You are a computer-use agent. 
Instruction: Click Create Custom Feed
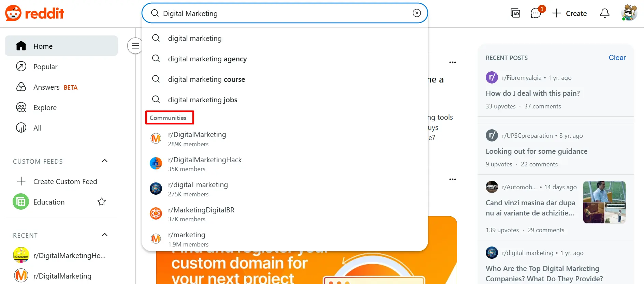click(x=65, y=182)
